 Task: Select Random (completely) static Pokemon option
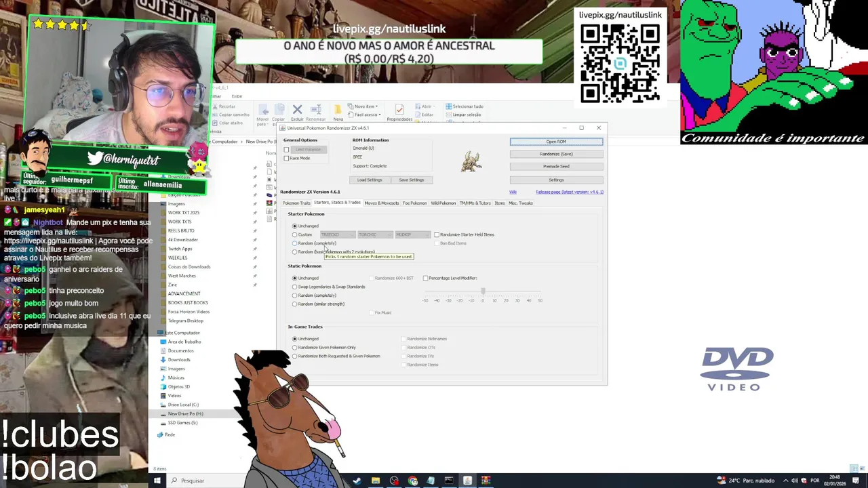click(x=295, y=296)
